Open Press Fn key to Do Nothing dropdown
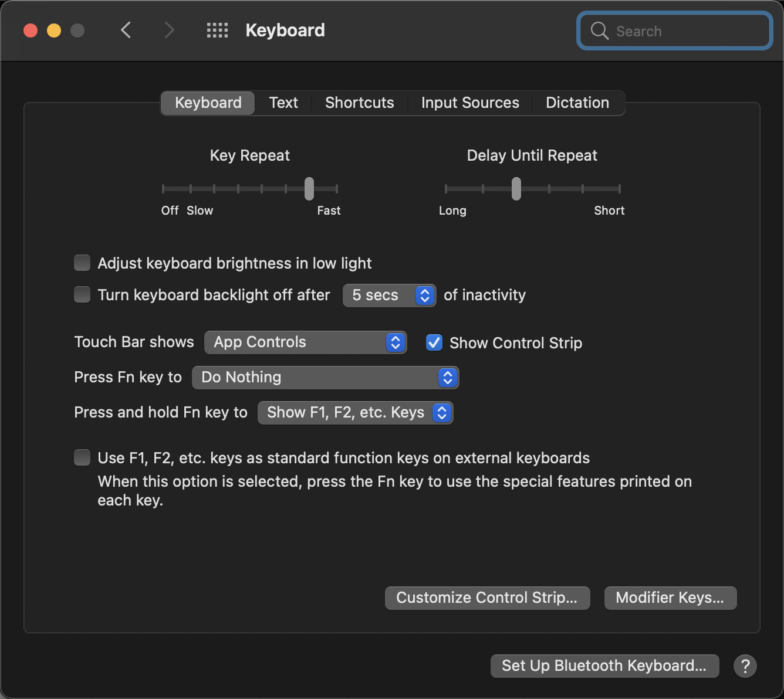 pyautogui.click(x=325, y=378)
